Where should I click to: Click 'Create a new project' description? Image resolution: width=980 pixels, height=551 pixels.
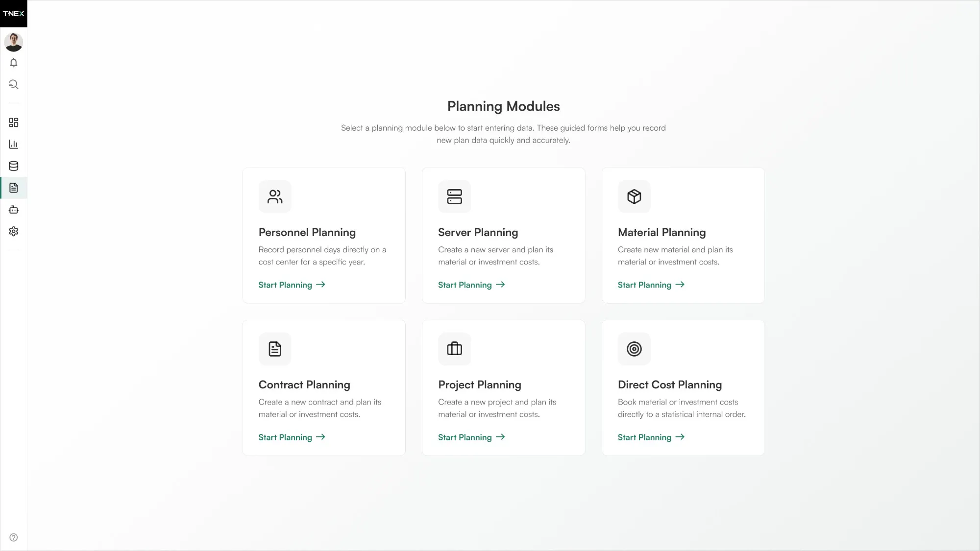(497, 408)
